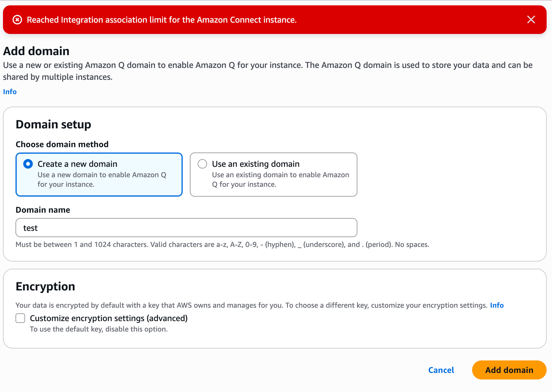Open the Info link below the Add domain description
552x392 pixels.
10,92
